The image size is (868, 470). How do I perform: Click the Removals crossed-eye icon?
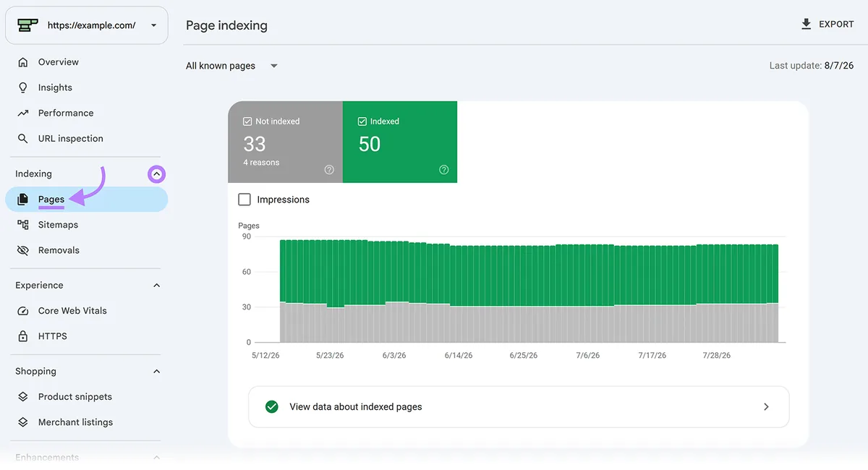tap(23, 250)
